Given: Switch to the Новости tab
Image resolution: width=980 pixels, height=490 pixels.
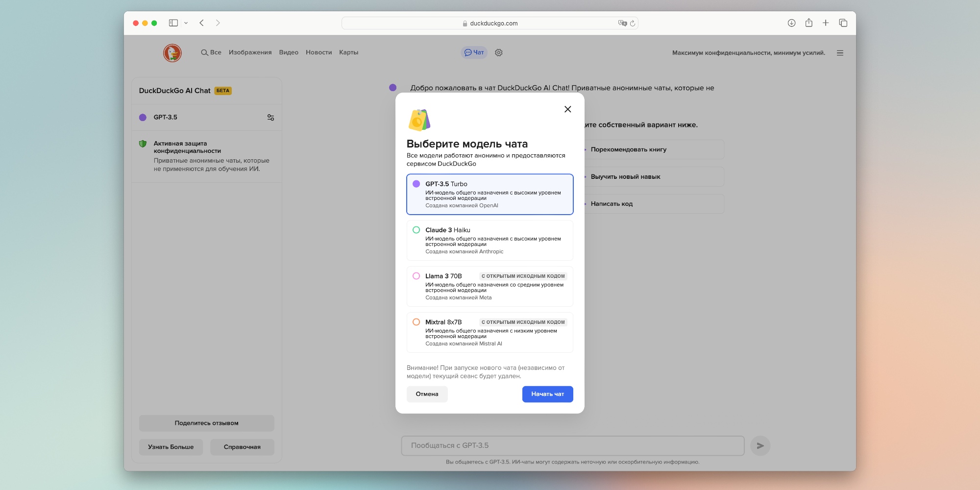Looking at the screenshot, I should 318,52.
